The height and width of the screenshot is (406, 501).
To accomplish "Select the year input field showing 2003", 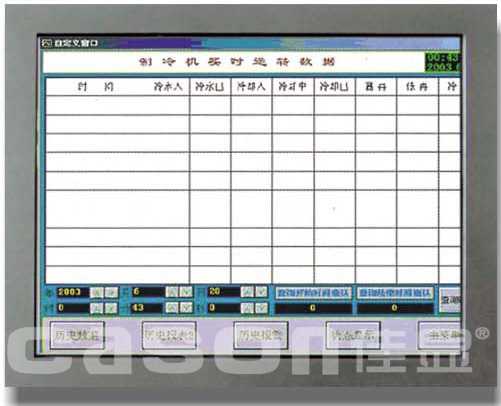I will (x=72, y=292).
